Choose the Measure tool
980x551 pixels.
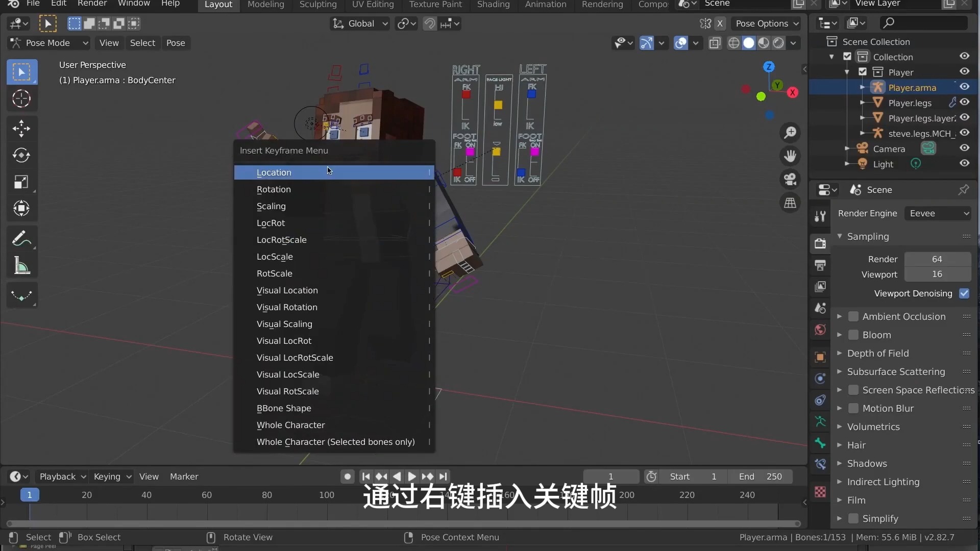coord(21,266)
